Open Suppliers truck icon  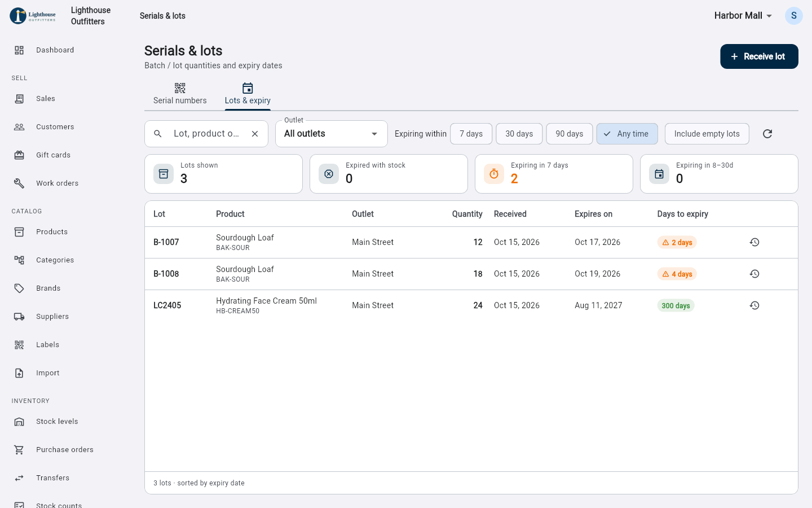click(19, 317)
